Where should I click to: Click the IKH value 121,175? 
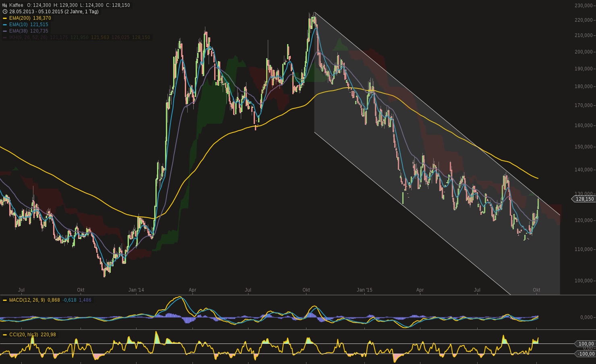pos(59,37)
